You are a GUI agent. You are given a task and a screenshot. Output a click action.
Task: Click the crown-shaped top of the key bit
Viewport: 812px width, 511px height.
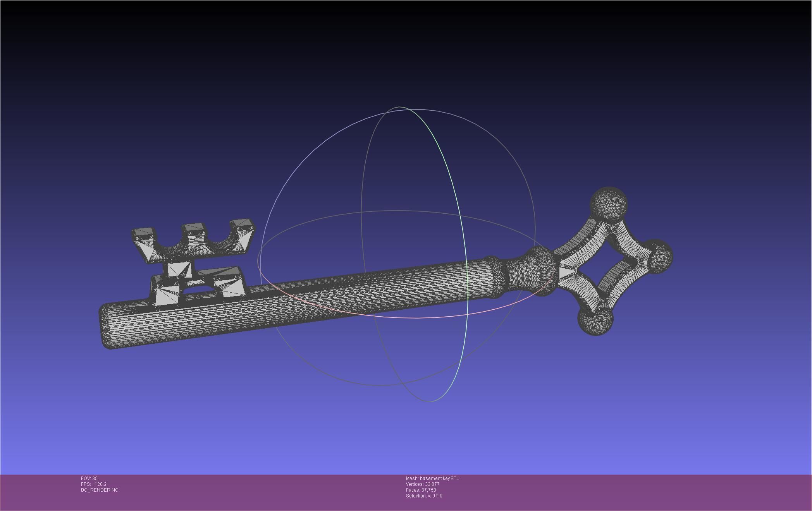coord(194,241)
